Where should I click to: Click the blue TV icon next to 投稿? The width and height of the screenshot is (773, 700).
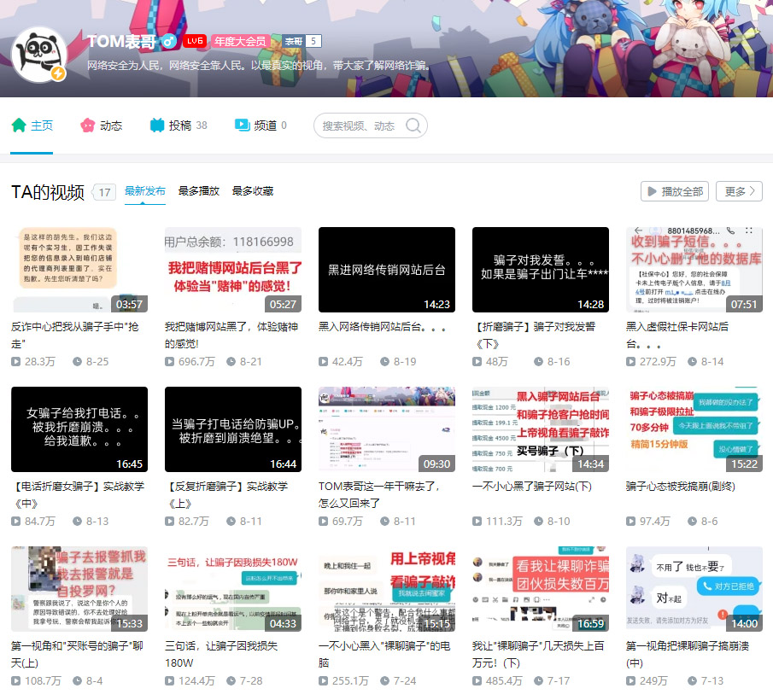(x=157, y=125)
